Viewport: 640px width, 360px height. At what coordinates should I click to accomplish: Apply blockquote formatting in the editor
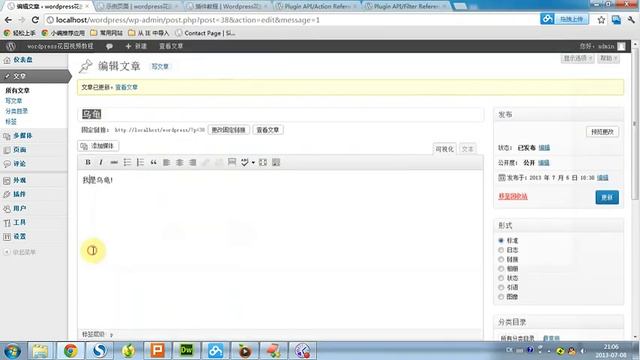[x=153, y=162]
